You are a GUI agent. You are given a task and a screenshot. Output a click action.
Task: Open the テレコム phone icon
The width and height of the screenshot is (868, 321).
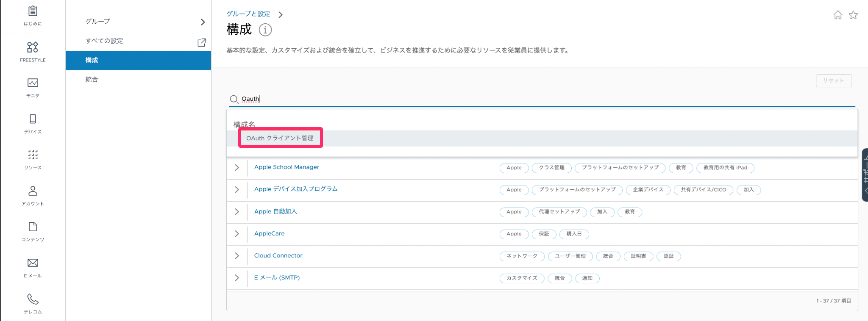click(33, 299)
